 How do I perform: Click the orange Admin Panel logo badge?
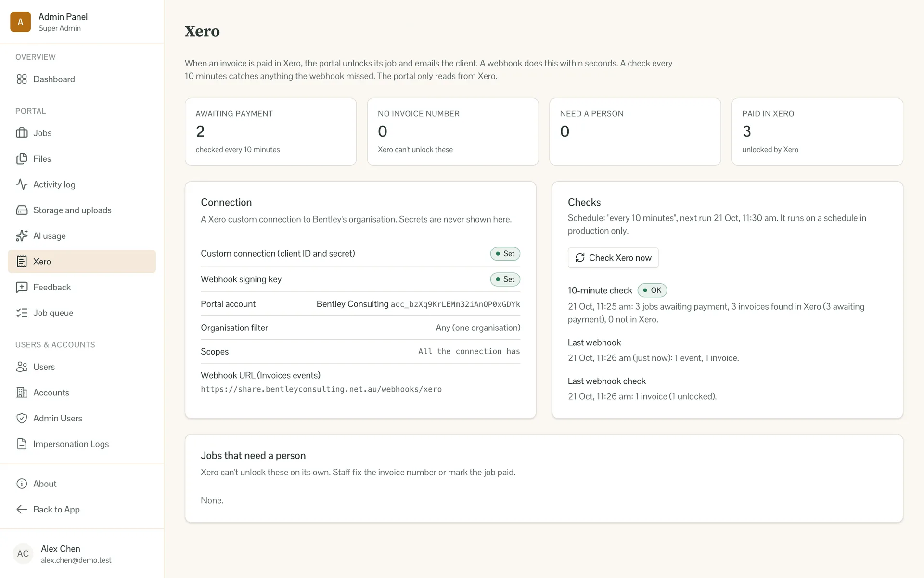[20, 22]
